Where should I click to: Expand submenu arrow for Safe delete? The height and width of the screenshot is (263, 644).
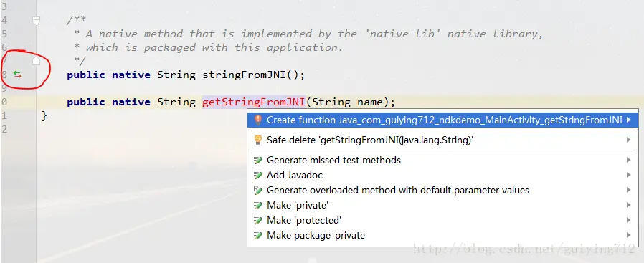629,140
